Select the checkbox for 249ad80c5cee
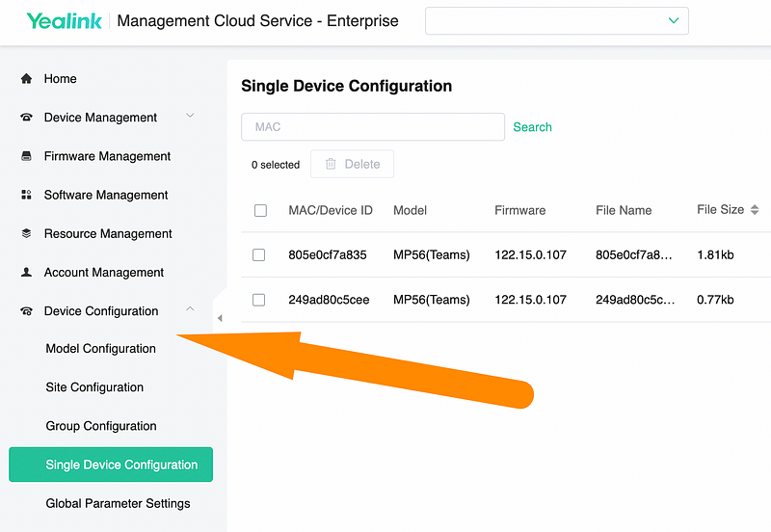The width and height of the screenshot is (771, 532). tap(258, 300)
